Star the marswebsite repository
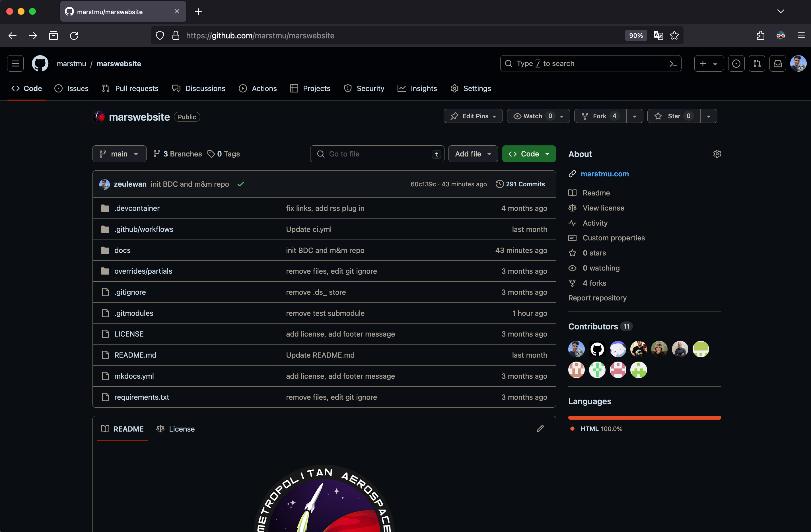Image resolution: width=811 pixels, height=532 pixels. (674, 116)
